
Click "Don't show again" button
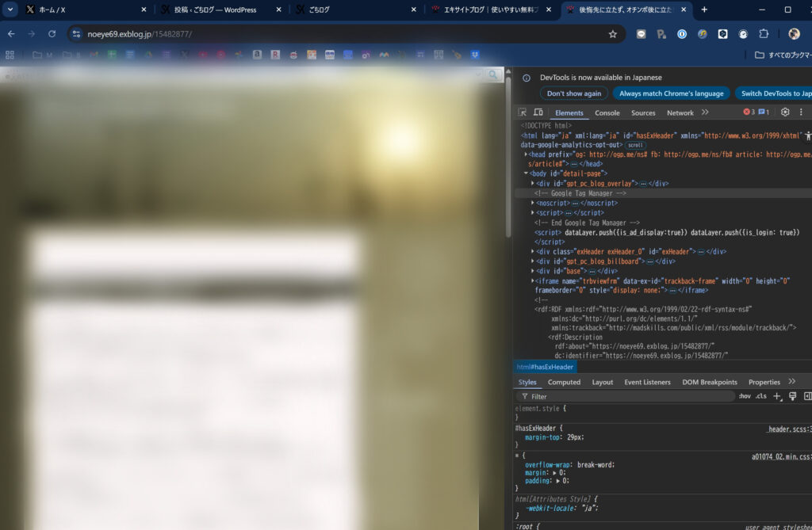pyautogui.click(x=574, y=93)
